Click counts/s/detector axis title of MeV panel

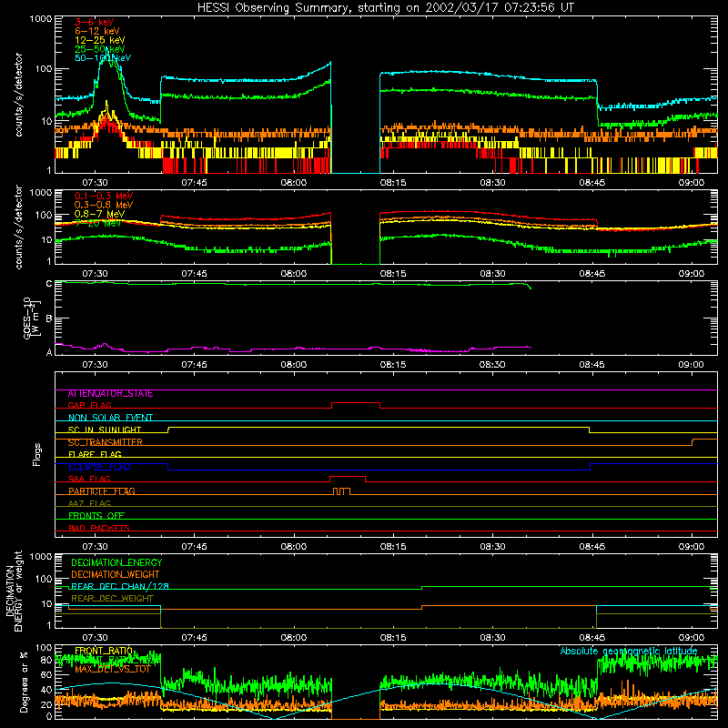pos(18,227)
